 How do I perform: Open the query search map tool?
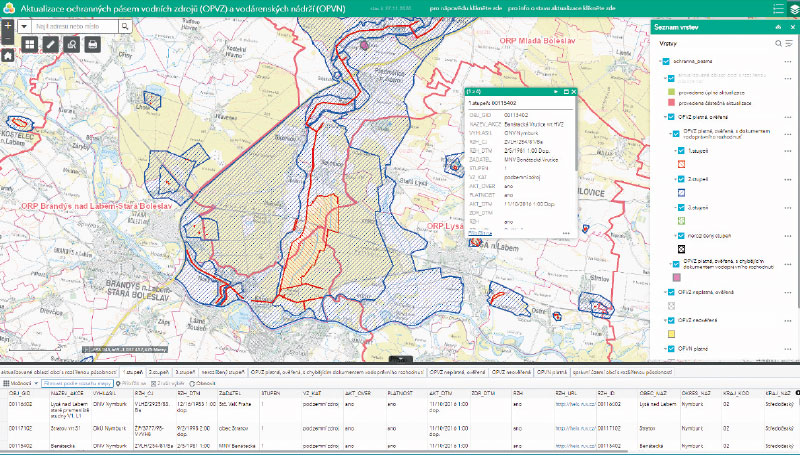pyautogui.click(x=71, y=44)
